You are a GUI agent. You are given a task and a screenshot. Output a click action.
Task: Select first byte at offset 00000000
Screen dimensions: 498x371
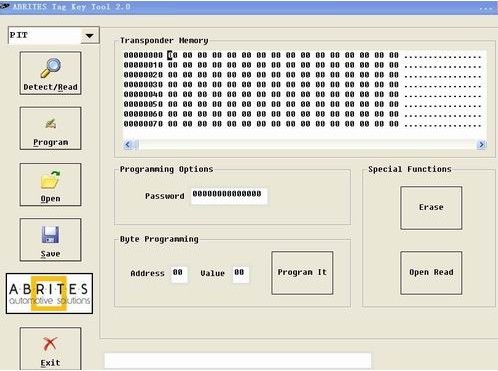[x=173, y=55]
